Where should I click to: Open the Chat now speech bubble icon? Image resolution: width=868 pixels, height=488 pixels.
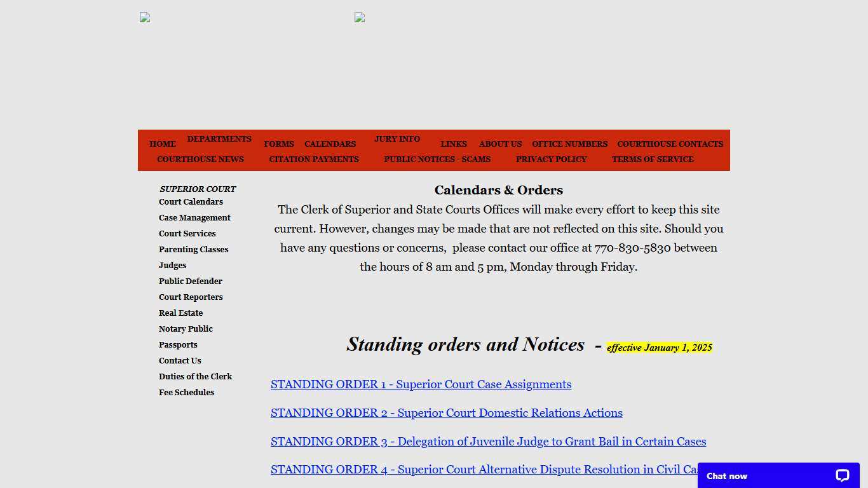(841, 475)
